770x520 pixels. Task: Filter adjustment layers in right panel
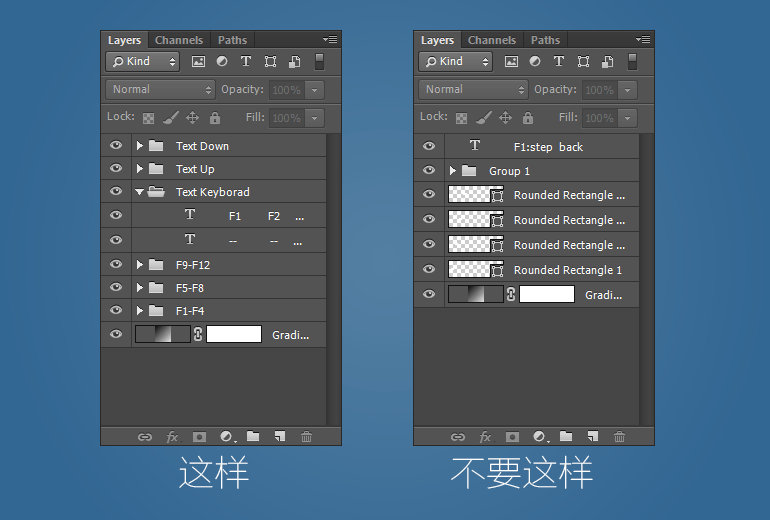pyautogui.click(x=535, y=61)
